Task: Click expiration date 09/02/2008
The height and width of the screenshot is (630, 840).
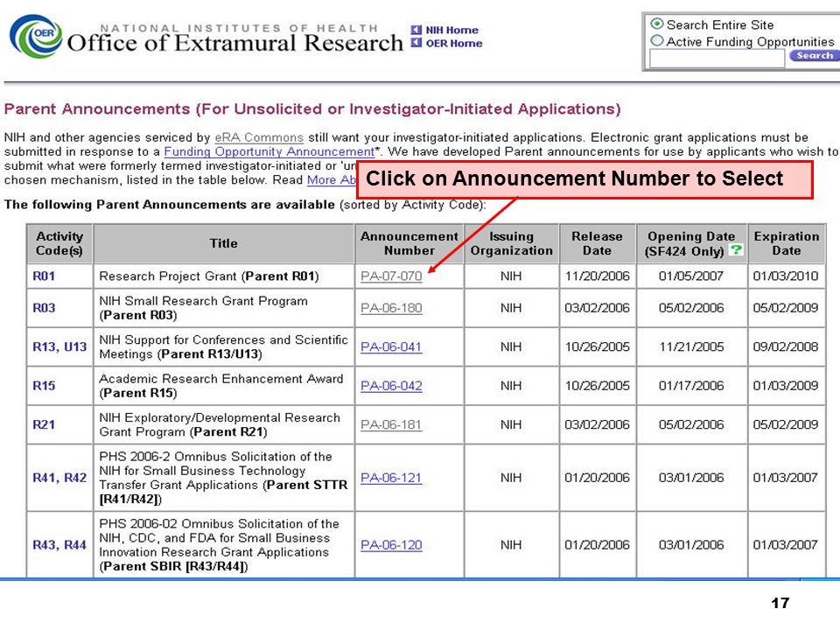Action: coord(786,347)
